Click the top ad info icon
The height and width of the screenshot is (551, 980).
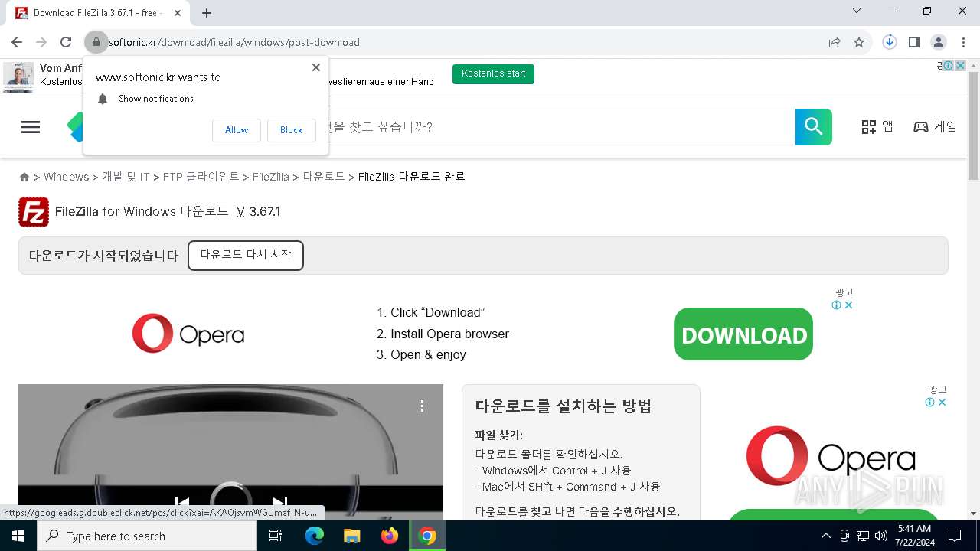(x=949, y=66)
